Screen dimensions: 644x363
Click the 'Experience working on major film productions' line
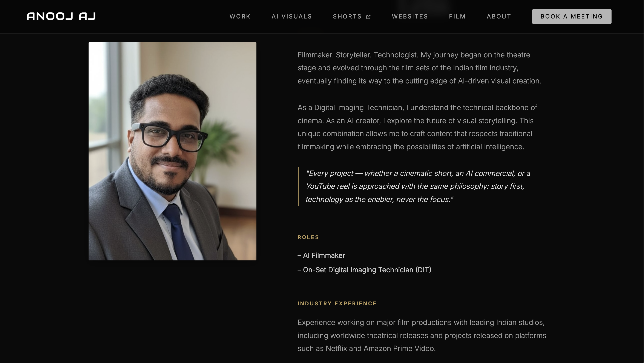point(421,322)
